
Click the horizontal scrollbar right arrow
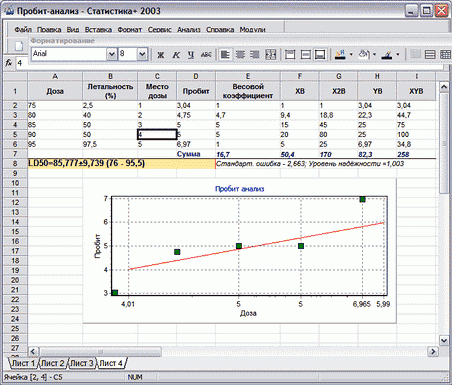433,351
